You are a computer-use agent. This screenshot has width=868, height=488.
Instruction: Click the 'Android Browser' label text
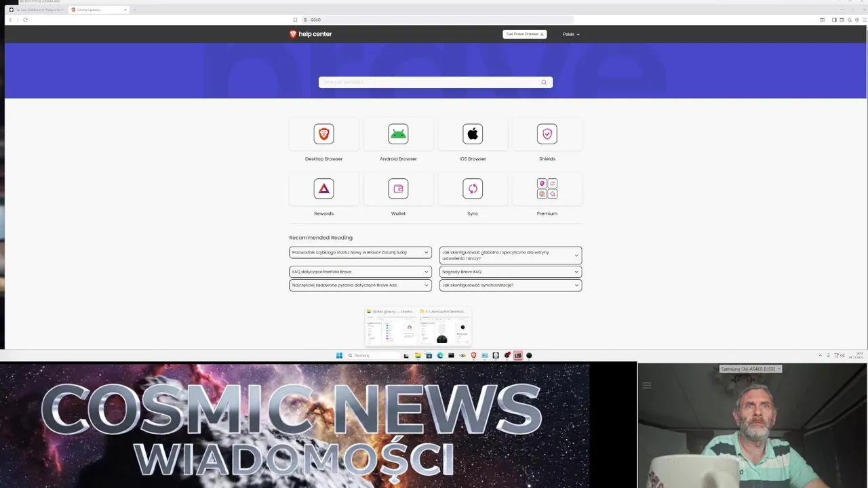point(398,159)
